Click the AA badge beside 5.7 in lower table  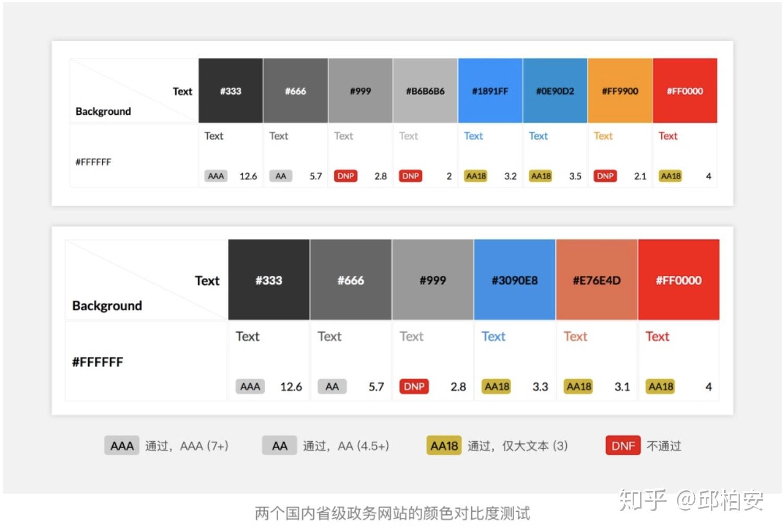(x=332, y=386)
